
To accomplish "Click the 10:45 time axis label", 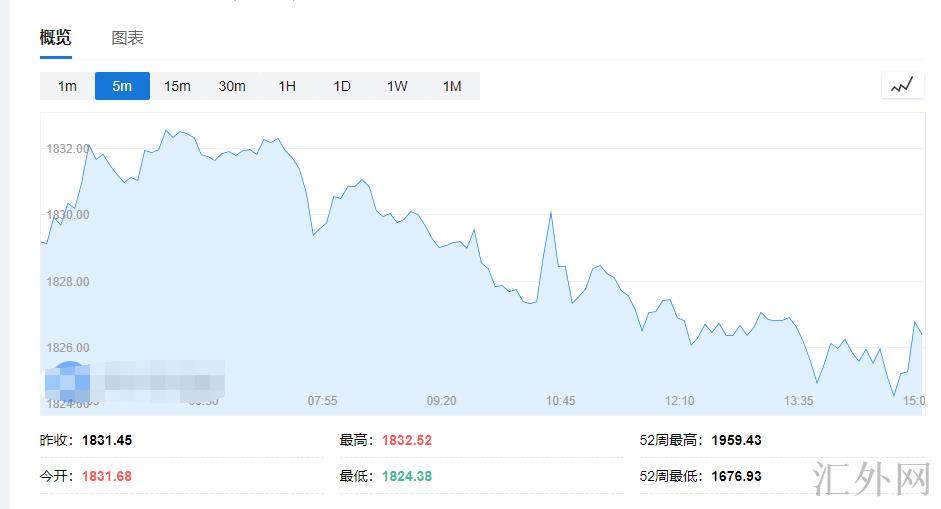I will pos(560,401).
